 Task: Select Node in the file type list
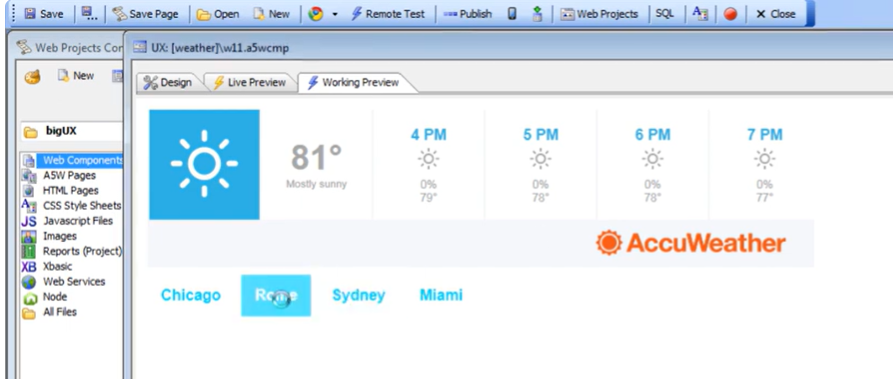(x=55, y=296)
